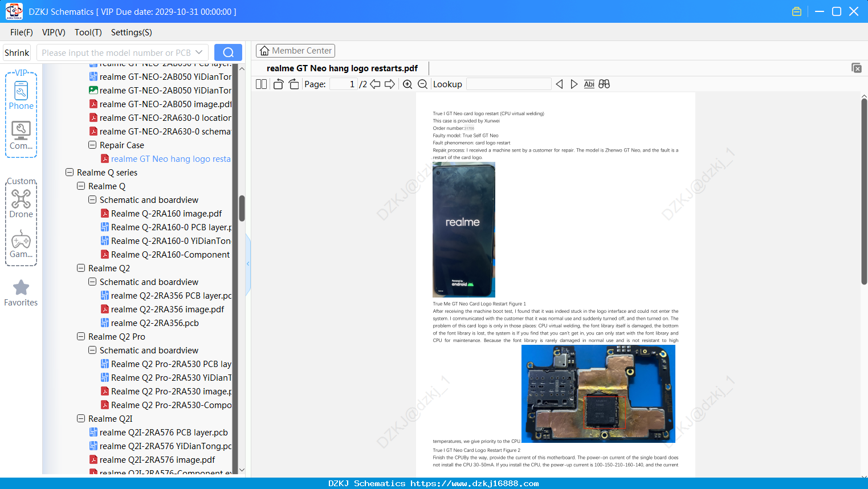The width and height of the screenshot is (868, 489).
Task: Click PDF viewer vertical scrollbar thumb
Action: (864, 191)
